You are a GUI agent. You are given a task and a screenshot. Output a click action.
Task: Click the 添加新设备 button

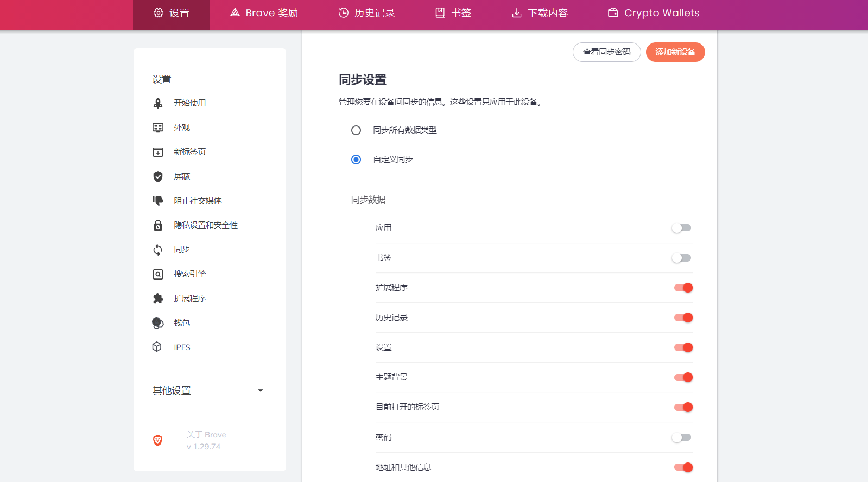tap(675, 52)
